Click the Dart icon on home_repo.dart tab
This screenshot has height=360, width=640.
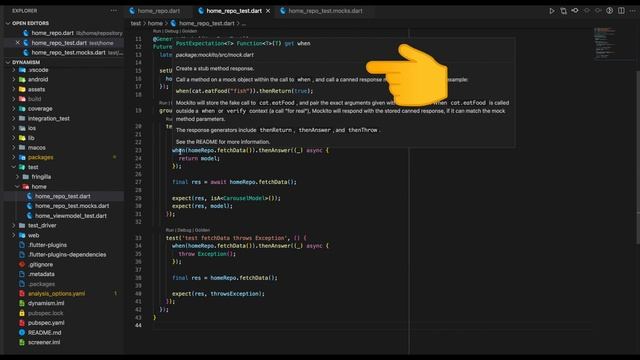pos(132,11)
